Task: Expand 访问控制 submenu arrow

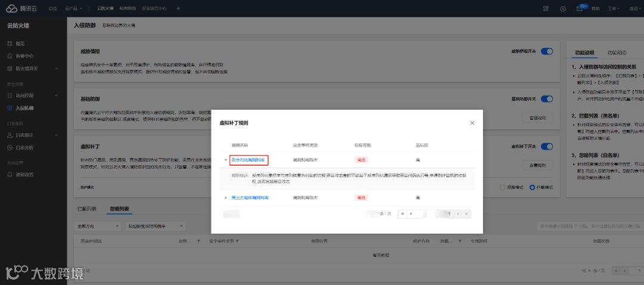Action: pyautogui.click(x=56, y=95)
